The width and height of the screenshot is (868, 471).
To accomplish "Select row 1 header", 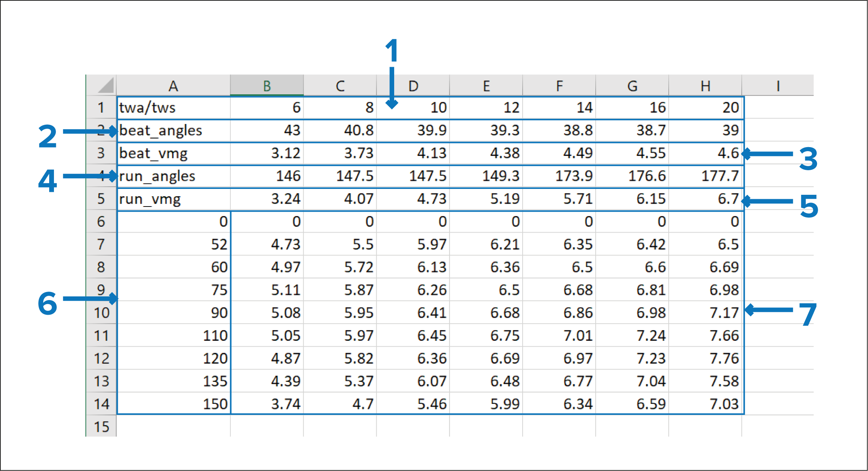I will [101, 108].
